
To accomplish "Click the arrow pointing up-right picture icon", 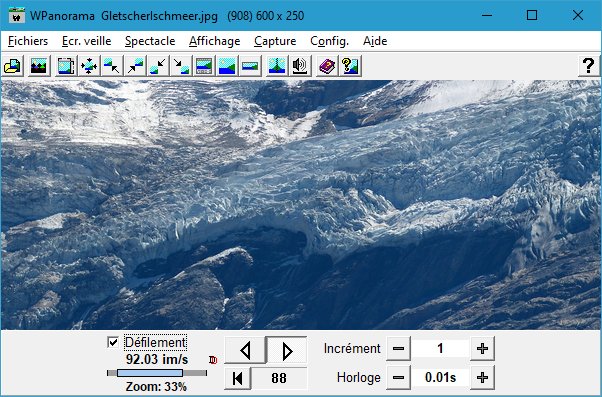I will click(135, 66).
